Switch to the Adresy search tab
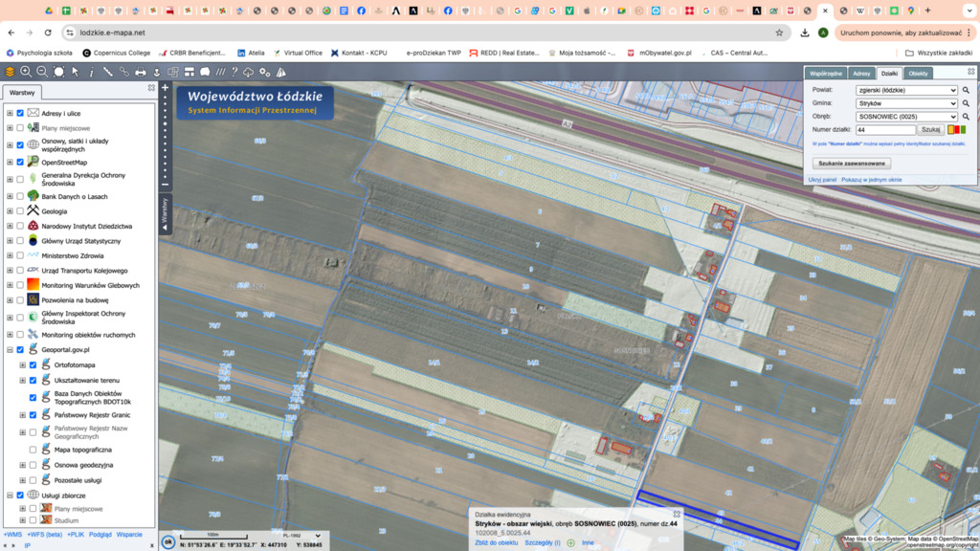980x551 pixels. click(861, 74)
